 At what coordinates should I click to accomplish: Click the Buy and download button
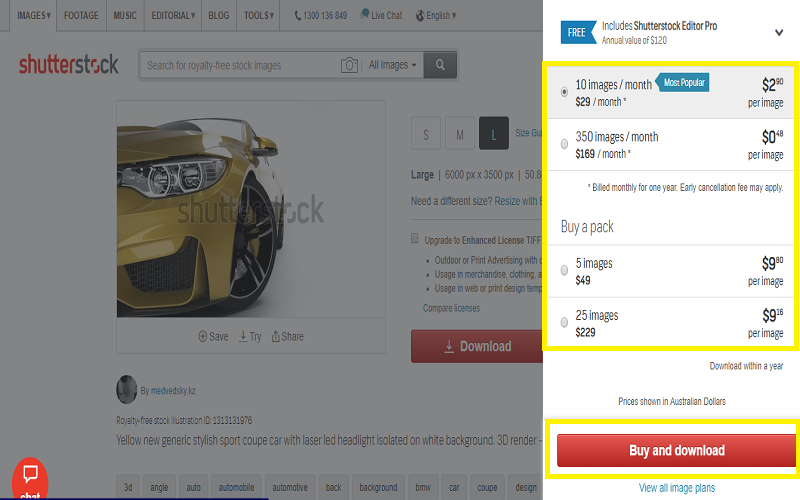(x=676, y=451)
